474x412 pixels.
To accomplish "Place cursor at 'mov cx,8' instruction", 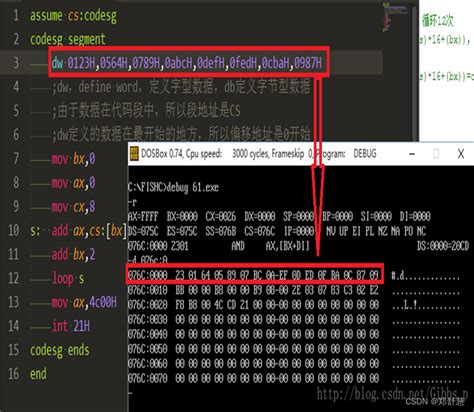I will point(73,207).
